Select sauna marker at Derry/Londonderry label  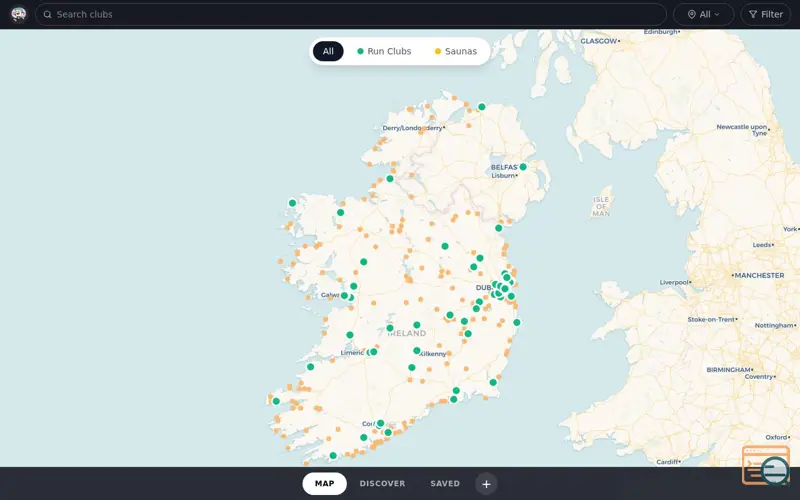tap(422, 130)
